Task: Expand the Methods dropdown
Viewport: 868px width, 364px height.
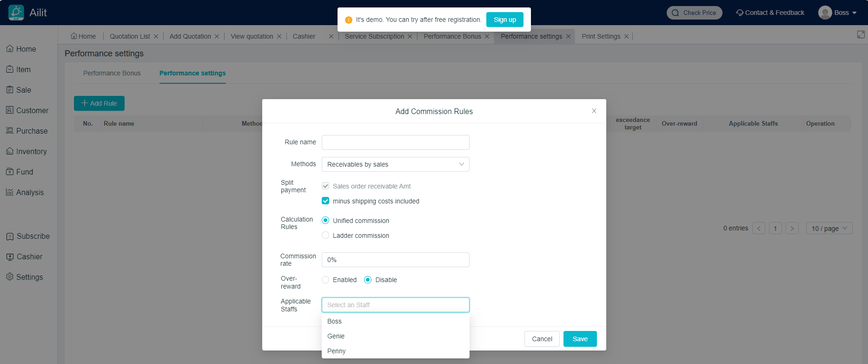Action: 395,164
